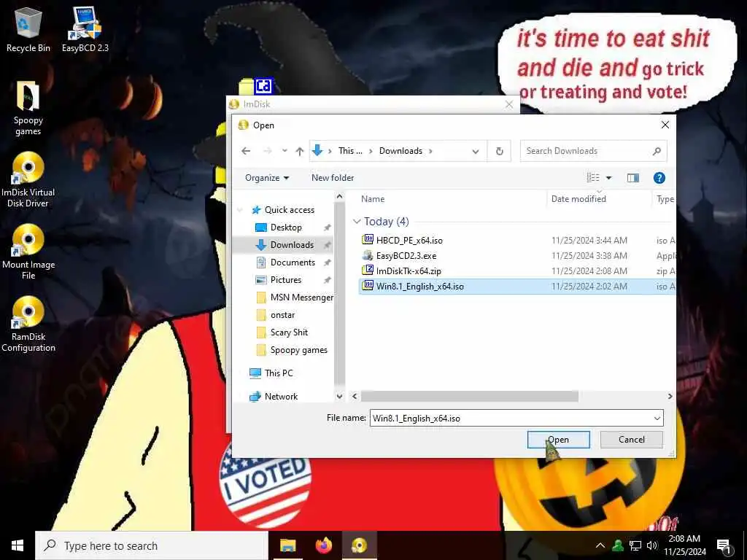Select Win8.1_English_x64.iso file
Viewport: 747px width, 560px height.
[419, 286]
